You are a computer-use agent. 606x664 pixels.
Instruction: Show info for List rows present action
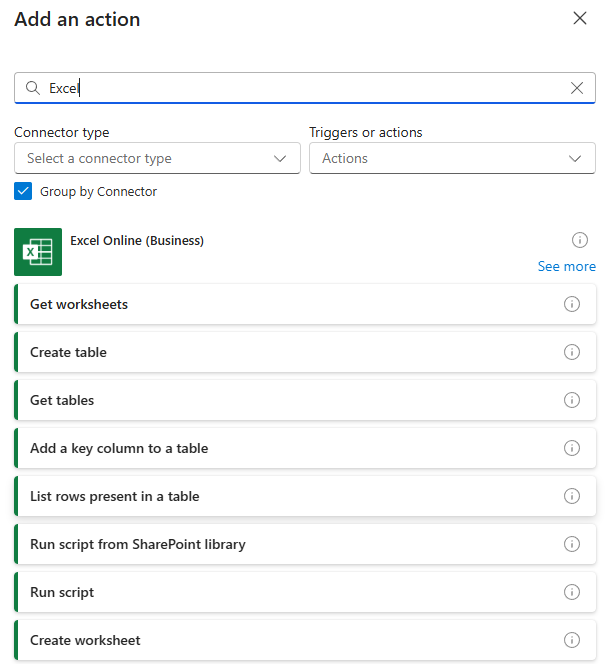click(572, 496)
